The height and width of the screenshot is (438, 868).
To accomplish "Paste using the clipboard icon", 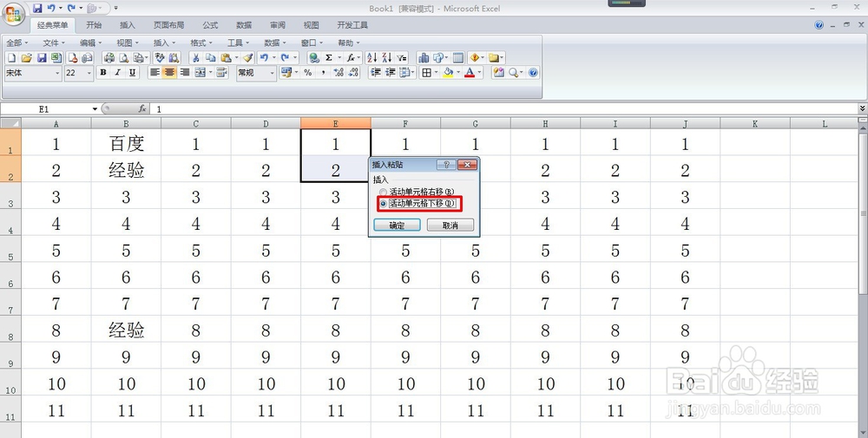I will coord(226,57).
